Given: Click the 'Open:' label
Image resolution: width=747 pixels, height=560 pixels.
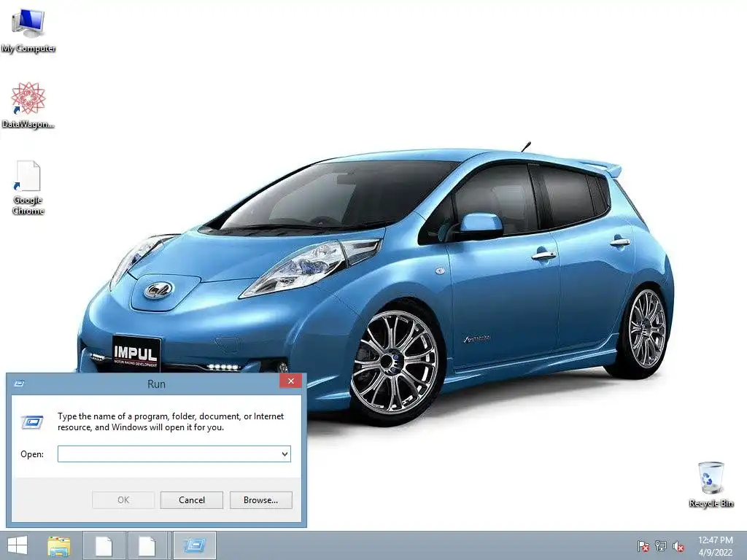Looking at the screenshot, I should 32,454.
